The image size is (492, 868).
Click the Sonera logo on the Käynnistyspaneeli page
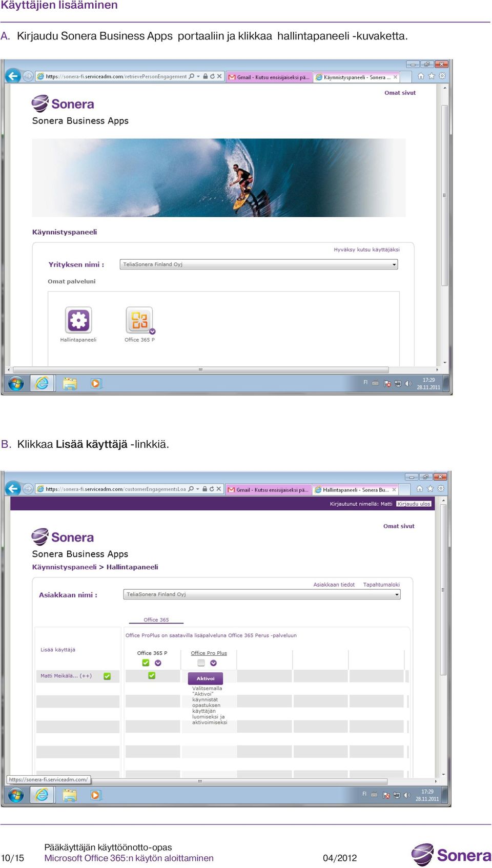pyautogui.click(x=63, y=104)
